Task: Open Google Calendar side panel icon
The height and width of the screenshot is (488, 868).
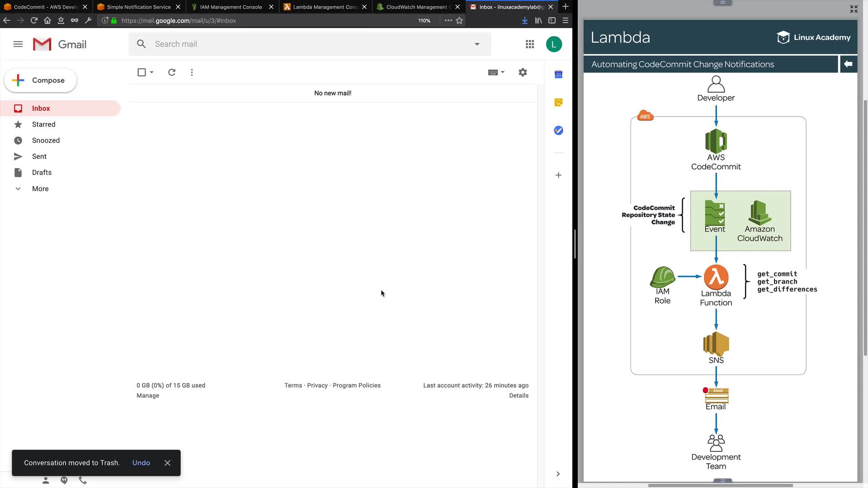Action: pyautogui.click(x=558, y=75)
